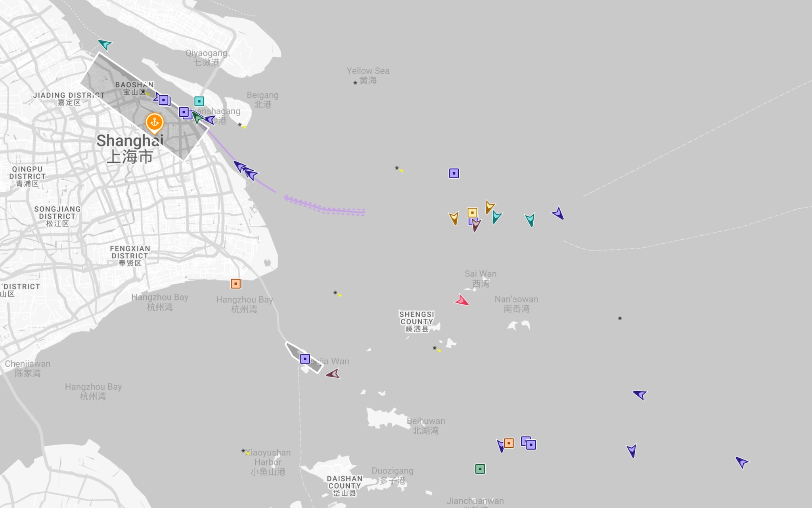Click the orange square vessel south of Beihuwan

509,443
